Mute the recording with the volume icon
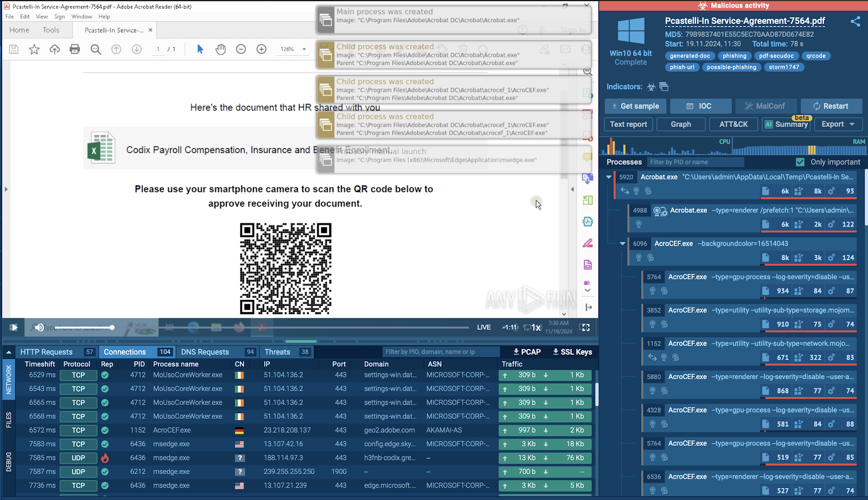The width and height of the screenshot is (868, 500). 39,328
